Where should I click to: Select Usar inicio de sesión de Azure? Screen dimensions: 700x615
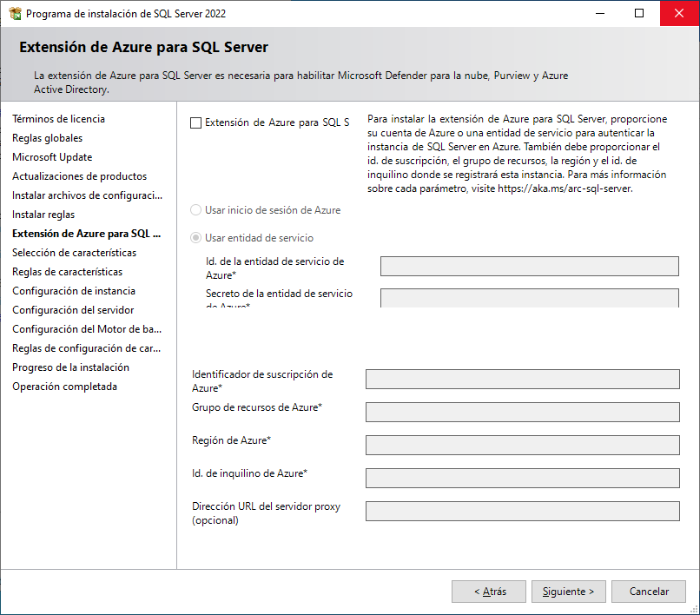196,210
